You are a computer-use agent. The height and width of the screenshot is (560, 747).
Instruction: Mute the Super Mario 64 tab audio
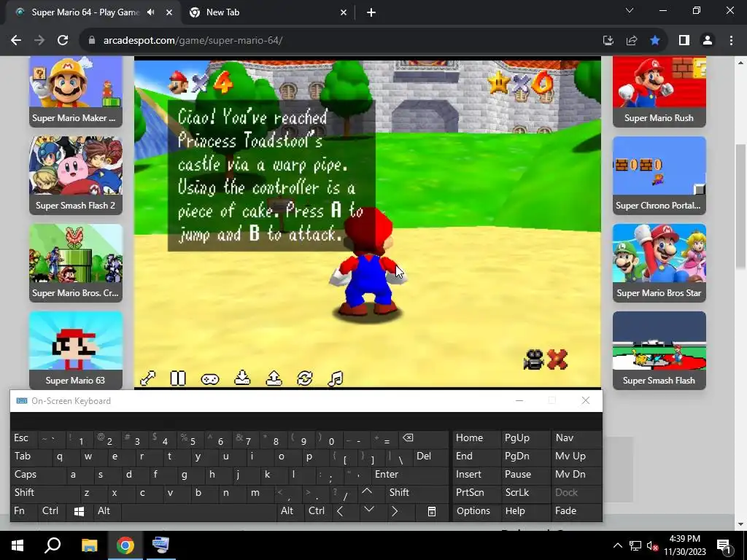pos(151,12)
